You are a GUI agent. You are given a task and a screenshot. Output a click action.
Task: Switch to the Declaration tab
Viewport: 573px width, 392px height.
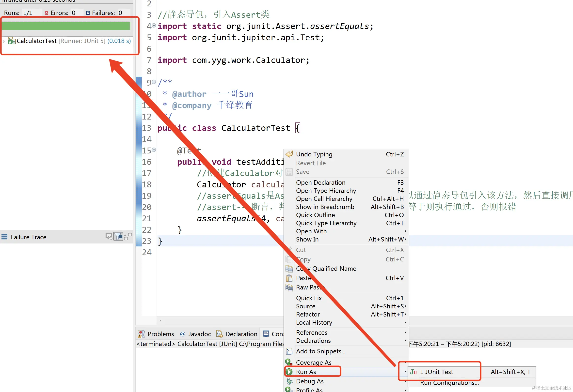237,334
